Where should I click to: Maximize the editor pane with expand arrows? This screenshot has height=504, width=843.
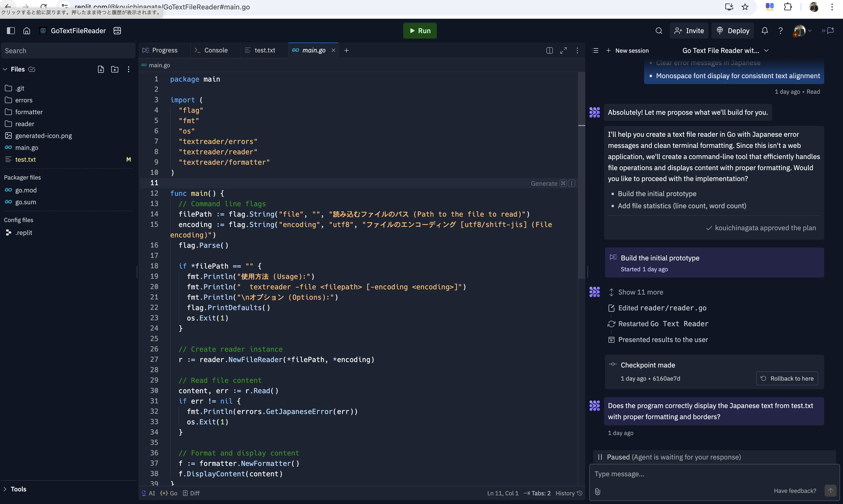563,50
